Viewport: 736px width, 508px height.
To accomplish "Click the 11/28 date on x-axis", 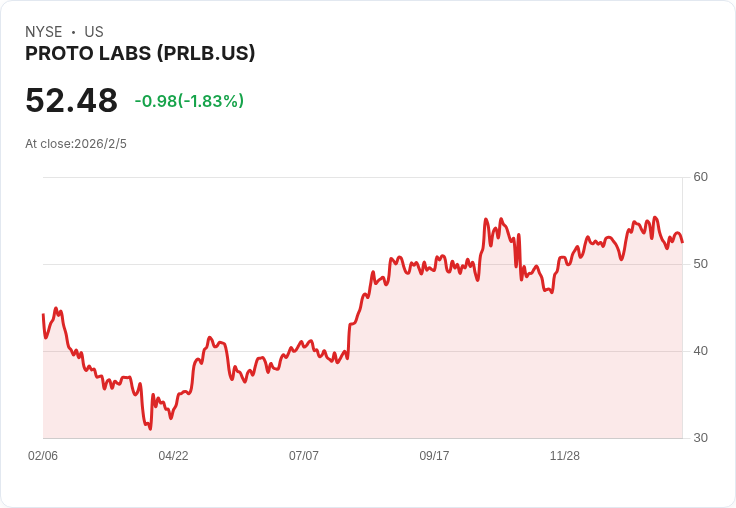I will point(565,455).
